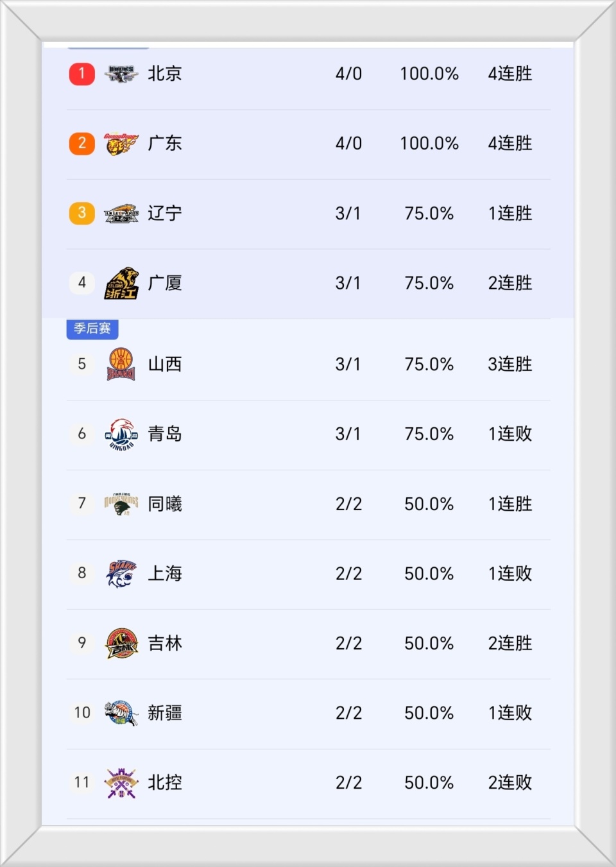Click the Qingdao eagle team logo
This screenshot has width=616, height=867.
point(121,434)
